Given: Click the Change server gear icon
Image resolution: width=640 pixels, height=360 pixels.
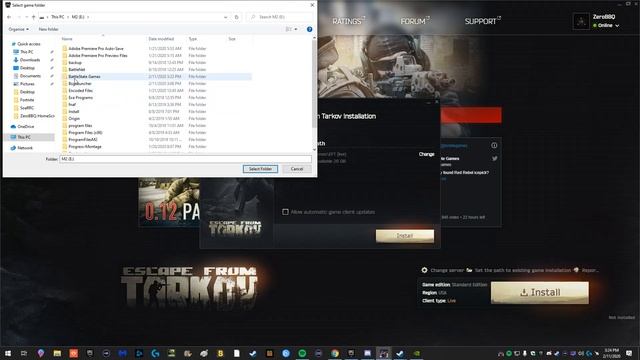Looking at the screenshot, I should 424,270.
